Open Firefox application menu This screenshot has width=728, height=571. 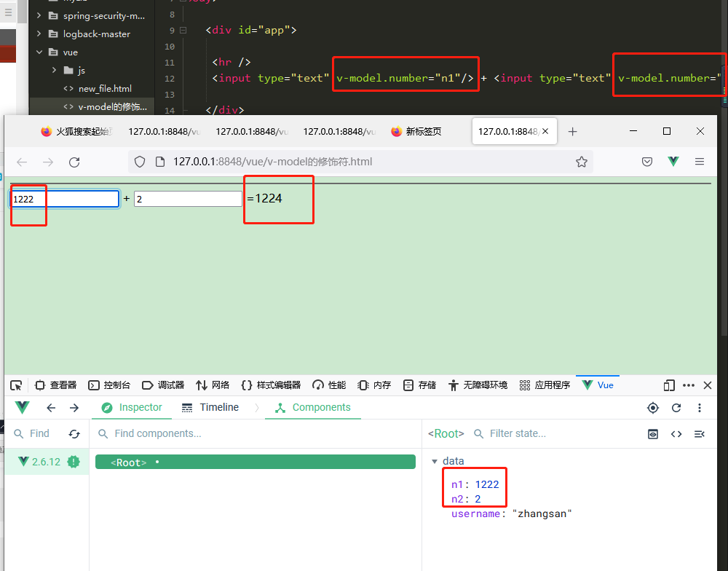[x=700, y=162]
